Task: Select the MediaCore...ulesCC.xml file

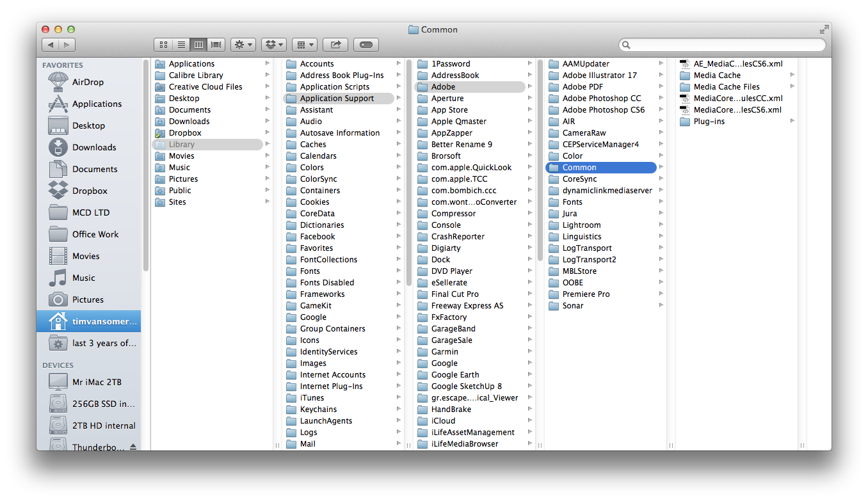Action: [737, 99]
